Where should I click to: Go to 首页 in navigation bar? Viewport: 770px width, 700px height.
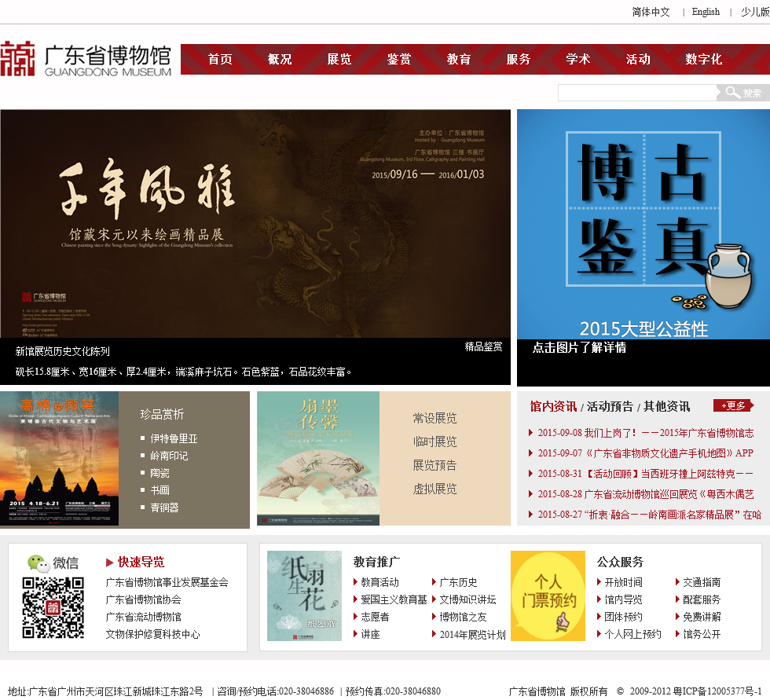[x=220, y=60]
